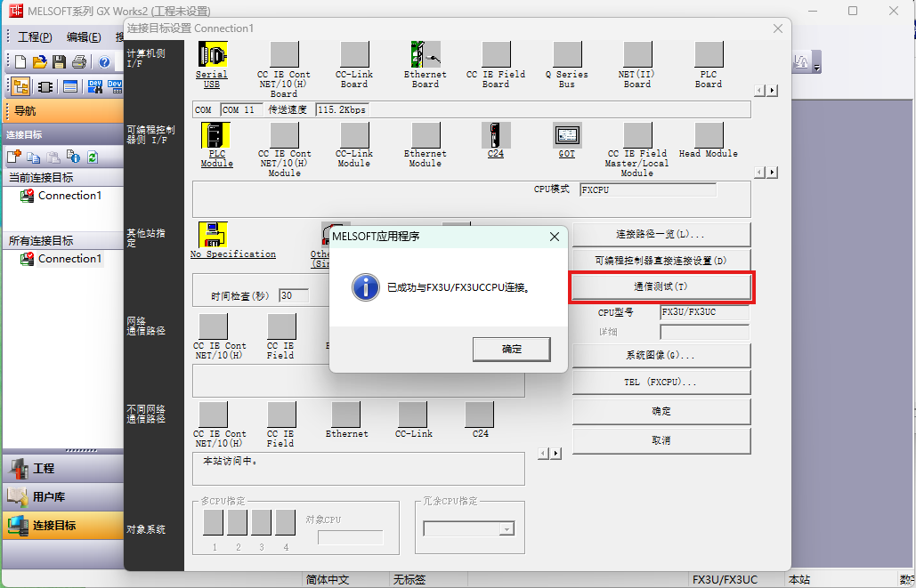Toggle multi-CPU target number 3

[x=261, y=522]
